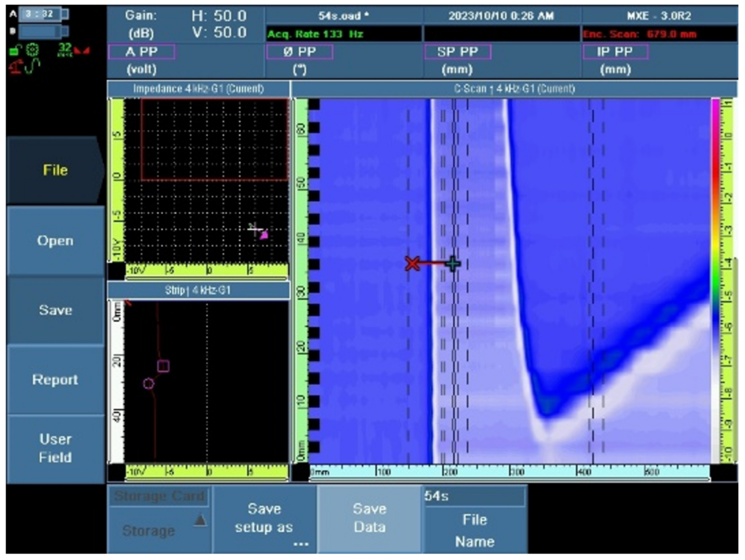This screenshot has height=560, width=745.
Task: Click the red double-triangle indicator icon
Action: pos(82,51)
